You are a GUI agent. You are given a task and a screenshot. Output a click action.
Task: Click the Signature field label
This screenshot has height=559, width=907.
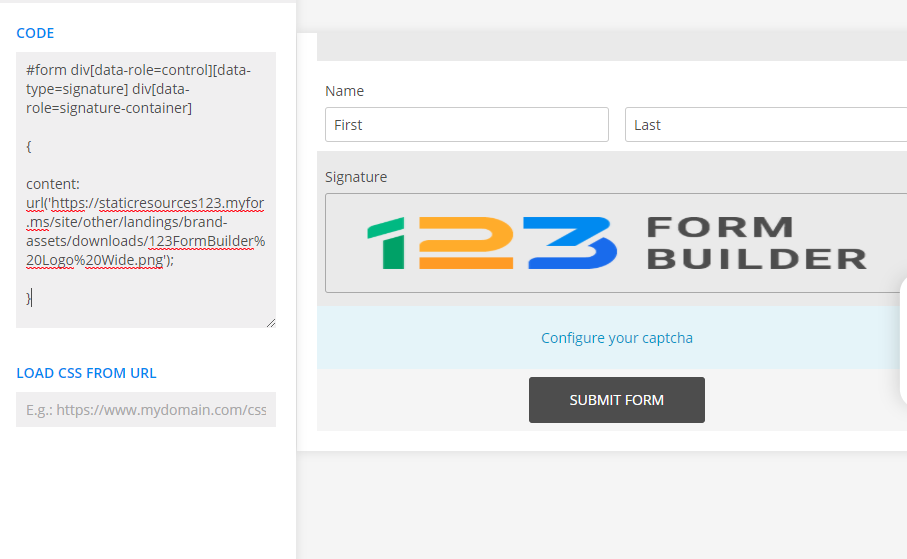[x=356, y=177]
